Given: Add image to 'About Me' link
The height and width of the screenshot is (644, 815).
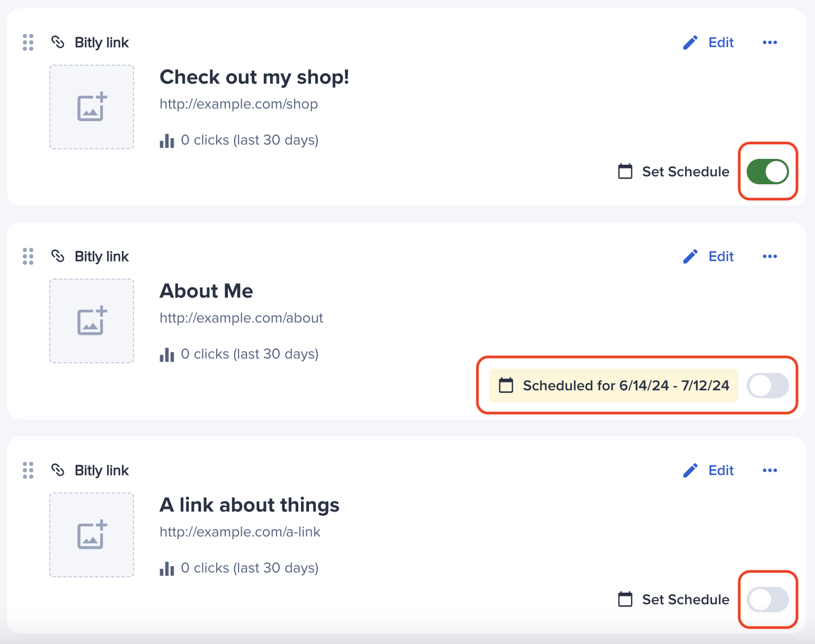Looking at the screenshot, I should (x=92, y=321).
